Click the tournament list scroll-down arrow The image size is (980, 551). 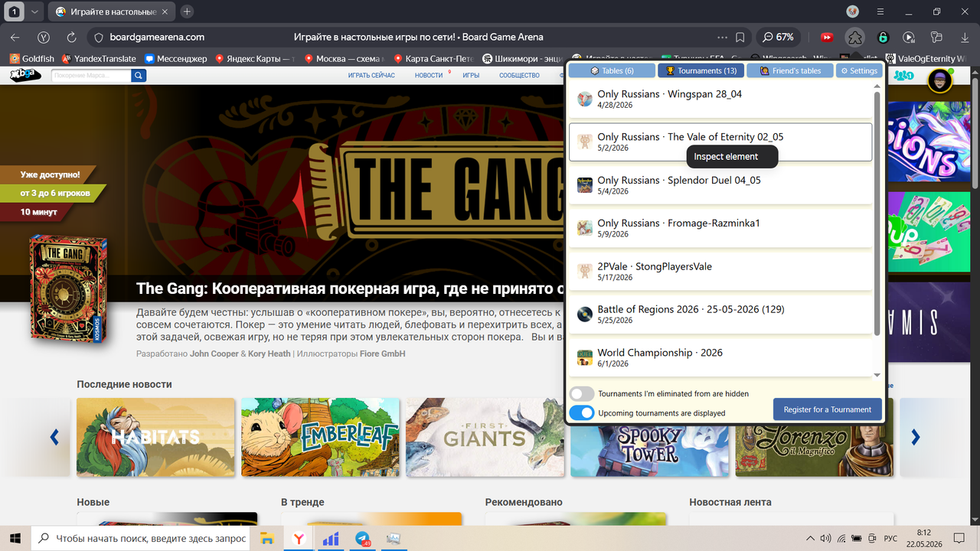pos(877,375)
